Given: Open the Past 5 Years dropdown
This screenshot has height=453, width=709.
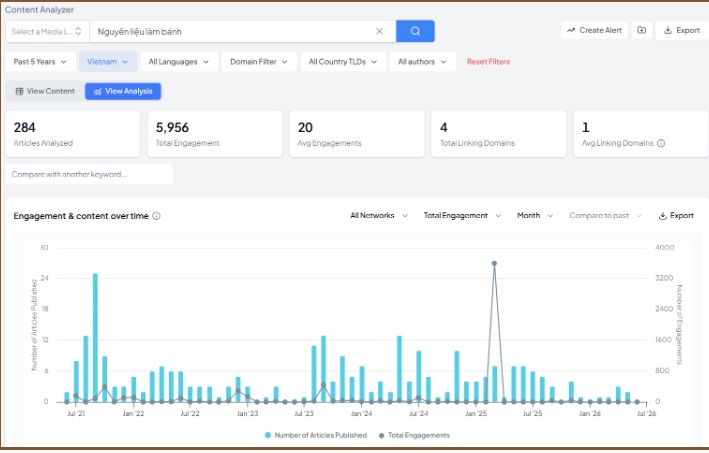Looking at the screenshot, I should coord(40,62).
